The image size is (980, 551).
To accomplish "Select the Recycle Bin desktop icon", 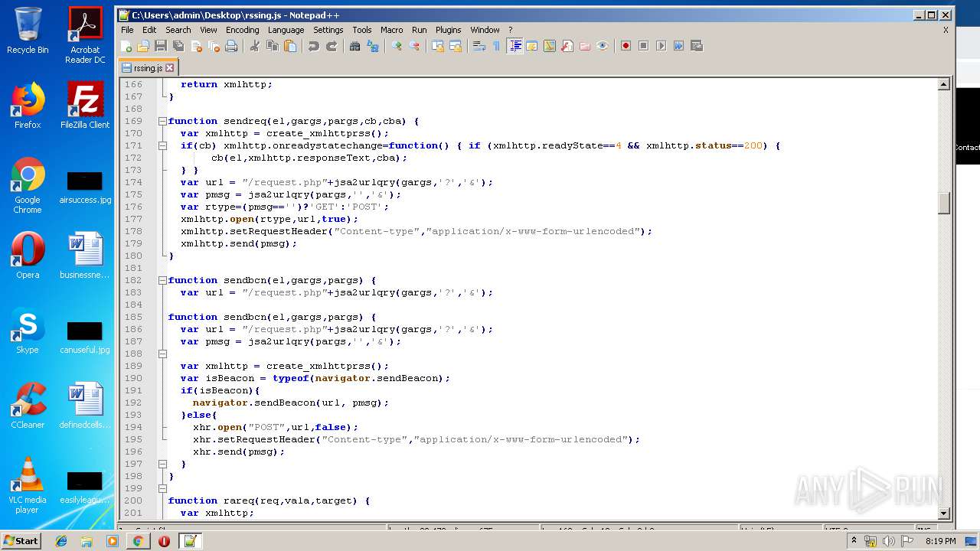I will click(28, 31).
